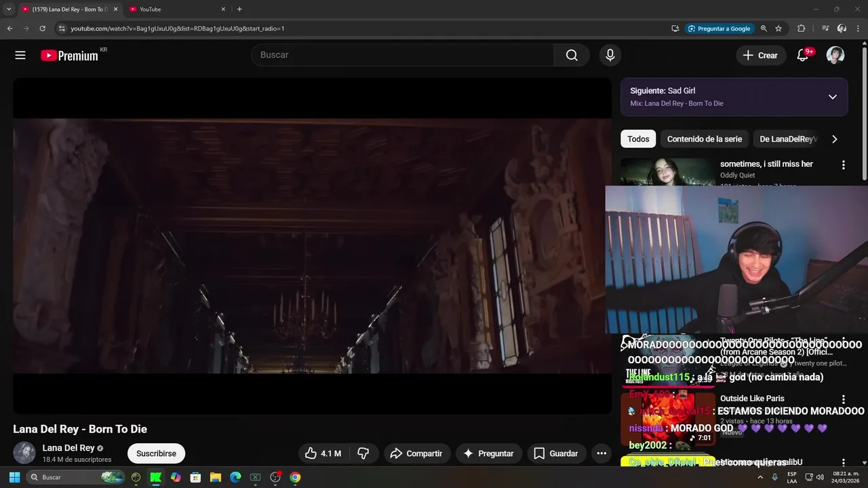
Task: Click the tray microphone indicator
Action: pos(774,477)
